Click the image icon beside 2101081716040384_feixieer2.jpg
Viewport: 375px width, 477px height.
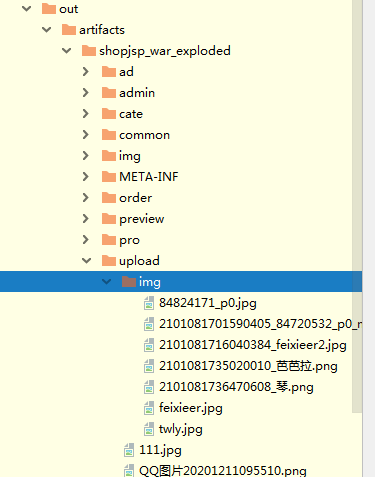[x=149, y=345]
